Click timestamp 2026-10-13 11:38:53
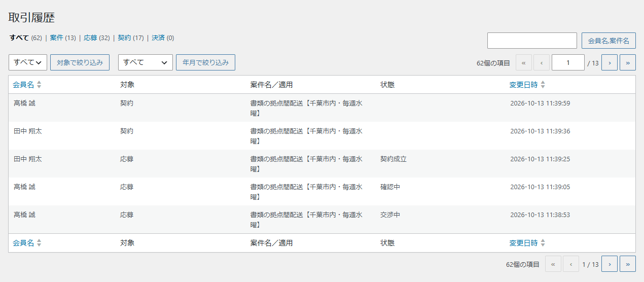The image size is (644, 282). pyautogui.click(x=540, y=215)
